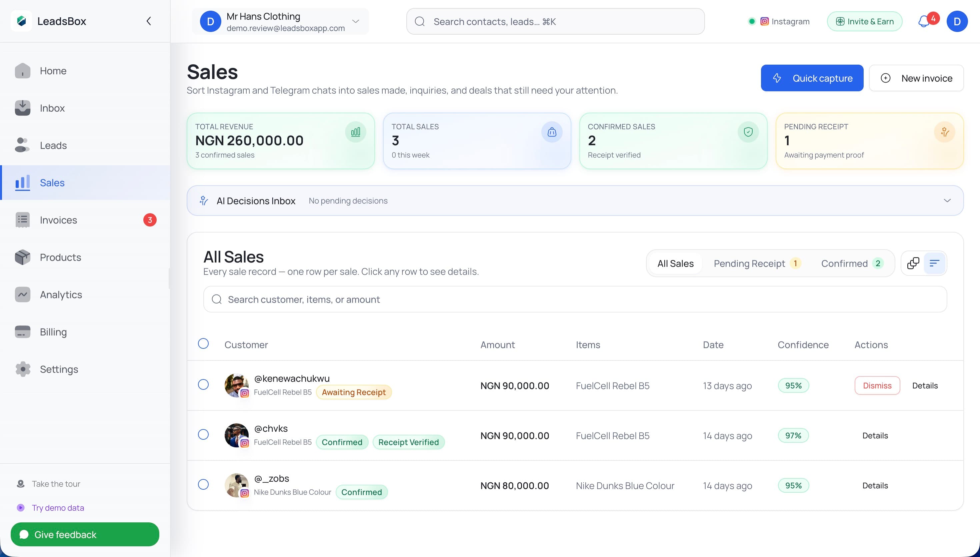This screenshot has width=980, height=557.
Task: Click the Take the tour link
Action: click(x=56, y=484)
